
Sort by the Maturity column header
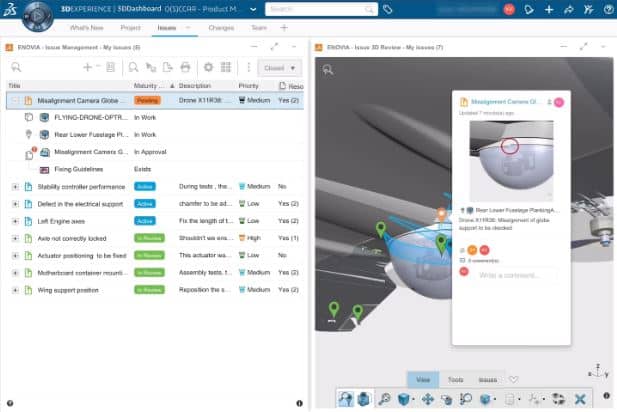click(148, 85)
